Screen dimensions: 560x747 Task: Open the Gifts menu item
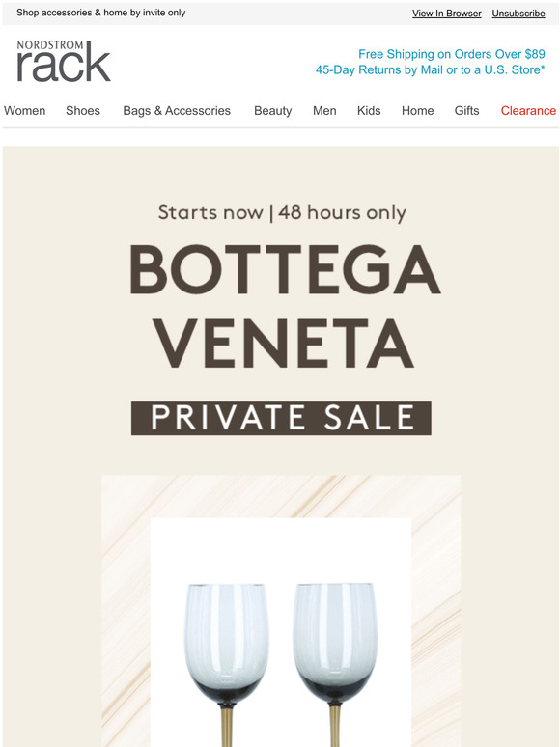[x=466, y=111]
